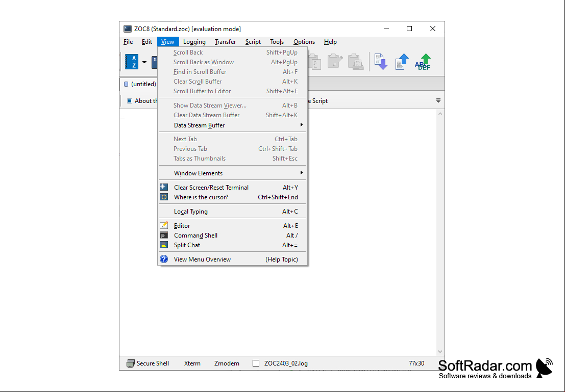Open the Help menu

[x=330, y=42]
